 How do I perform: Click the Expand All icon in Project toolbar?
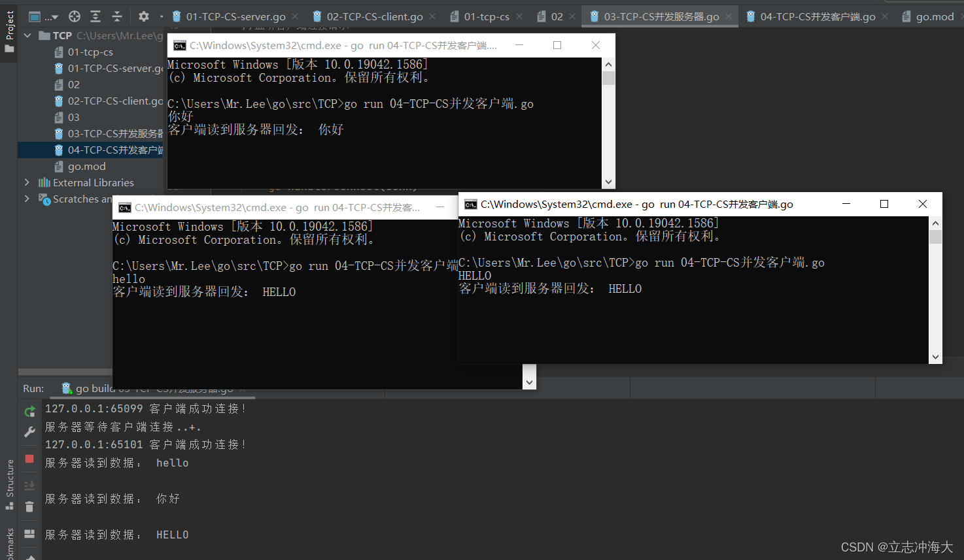click(x=95, y=16)
